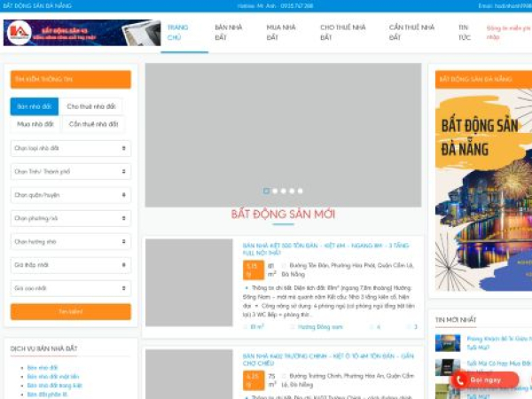Go to the third carousel slide dot

[283, 191]
